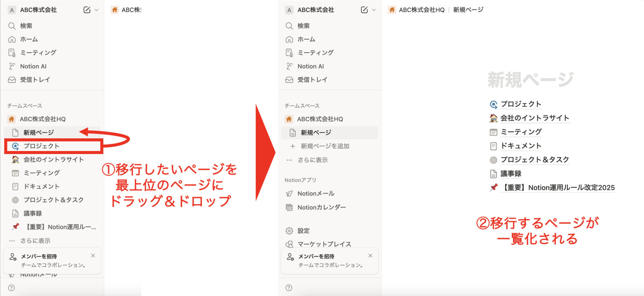Click 新規ページ in breadcrumb
Screen dimensions: 644x296
tap(468, 10)
